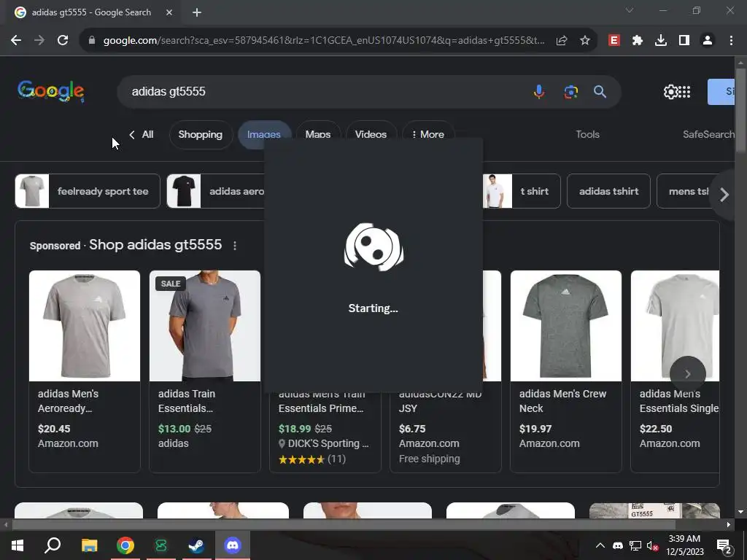Viewport: 747px width, 560px height.
Task: Open the Windows notification center
Action: pos(724,545)
